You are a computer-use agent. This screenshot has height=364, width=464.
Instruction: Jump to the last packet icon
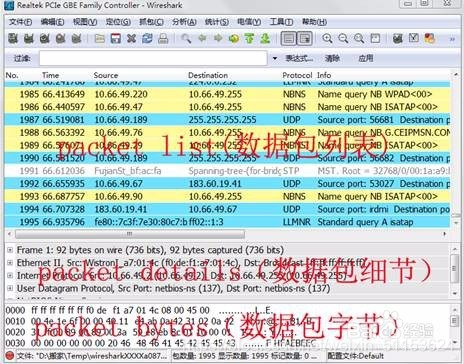[265, 39]
